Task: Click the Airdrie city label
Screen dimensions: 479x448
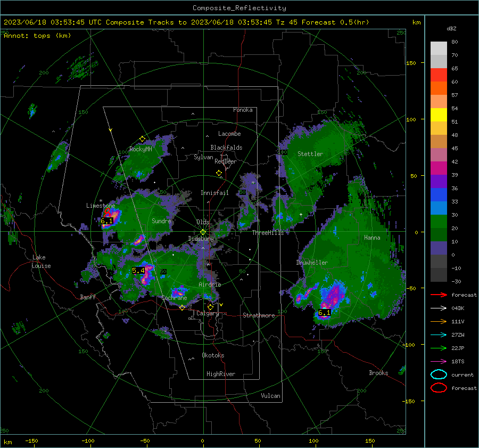Action: click(210, 284)
